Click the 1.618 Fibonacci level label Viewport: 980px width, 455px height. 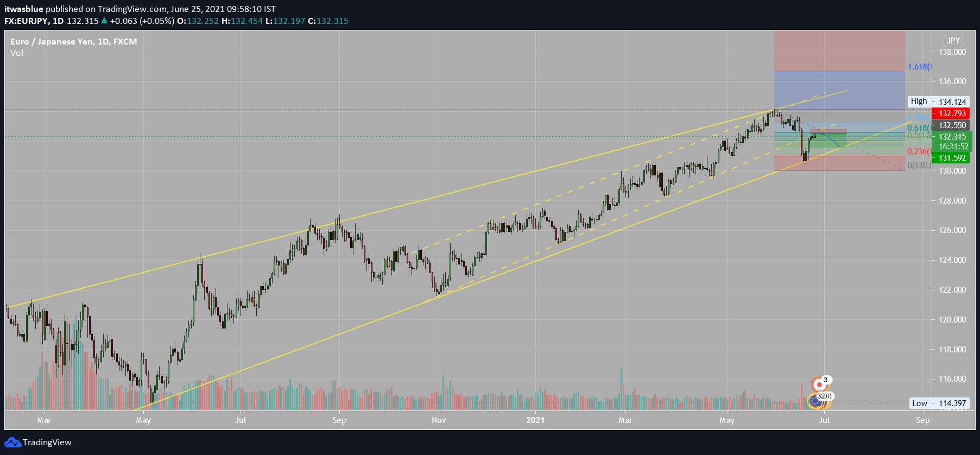pyautogui.click(x=919, y=67)
